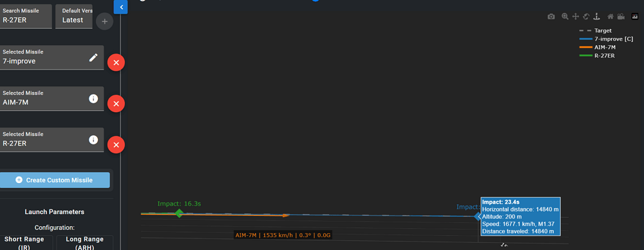Open the Search Missile combo box

point(26,17)
